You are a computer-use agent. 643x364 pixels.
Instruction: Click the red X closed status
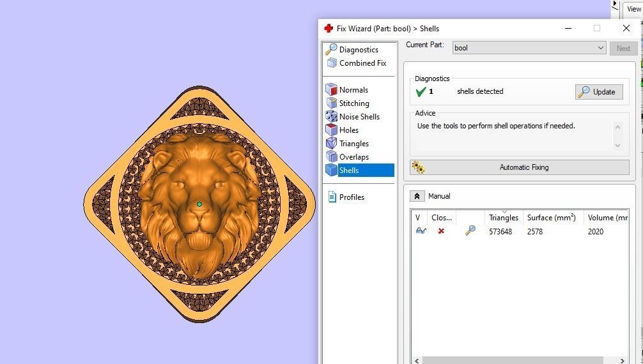coord(441,231)
